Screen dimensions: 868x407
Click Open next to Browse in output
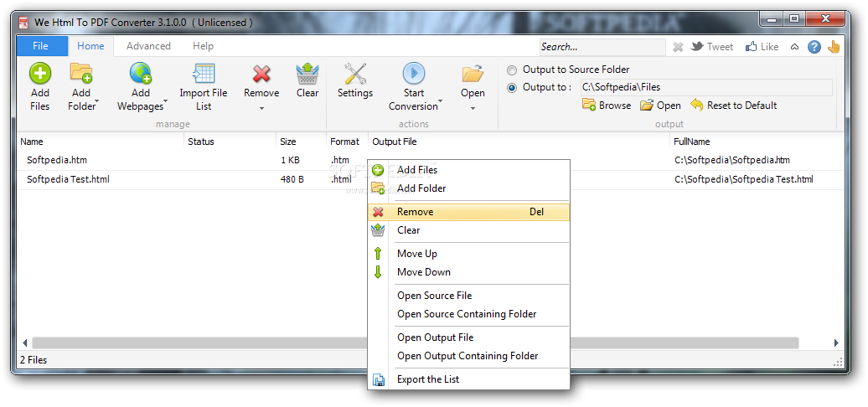660,105
